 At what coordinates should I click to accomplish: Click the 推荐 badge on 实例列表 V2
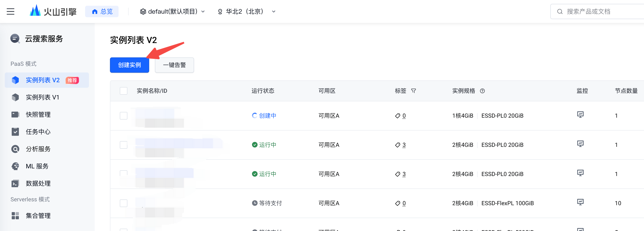tap(72, 80)
